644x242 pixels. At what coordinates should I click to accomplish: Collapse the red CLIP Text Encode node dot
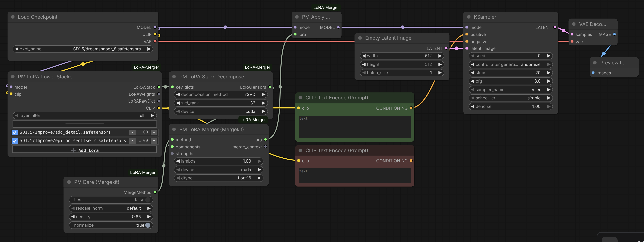pyautogui.click(x=300, y=150)
